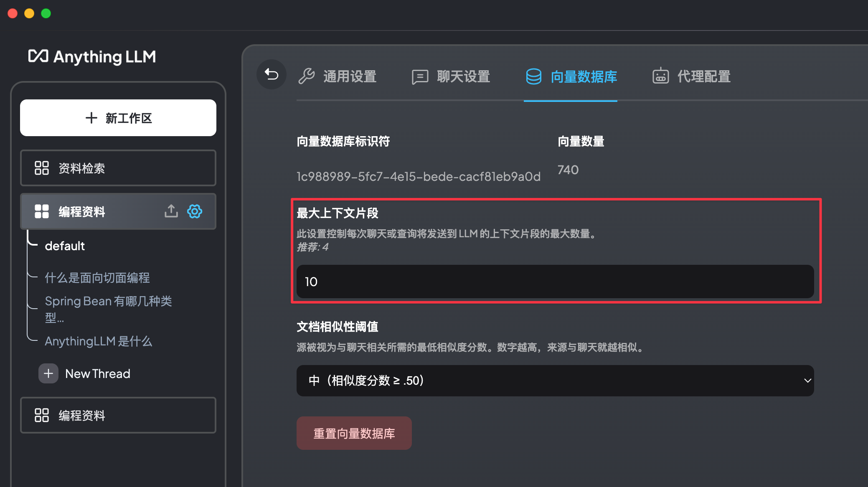Open thread 什么是面向切面编程

[x=97, y=278]
